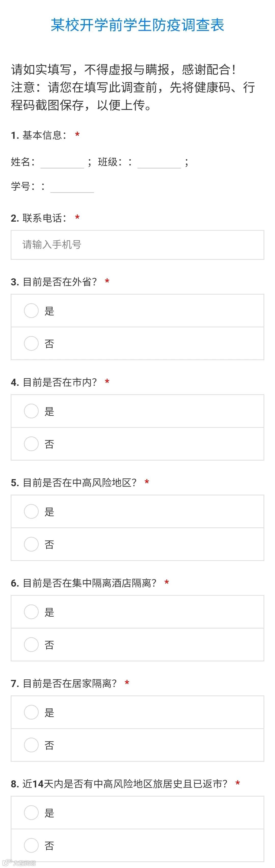Screen dimensions: 275x868
Task: Select 否 for 近14天旅居史 question
Action: click(x=31, y=845)
